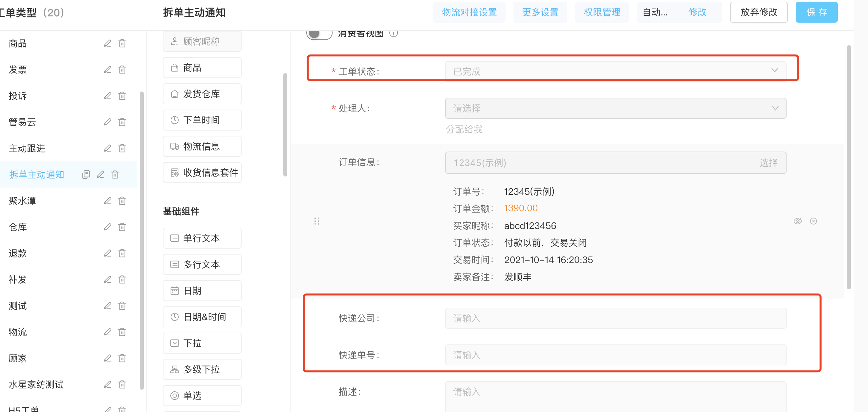Image resolution: width=868 pixels, height=412 pixels.
Task: Add the 顾客昵称 component
Action: point(202,41)
